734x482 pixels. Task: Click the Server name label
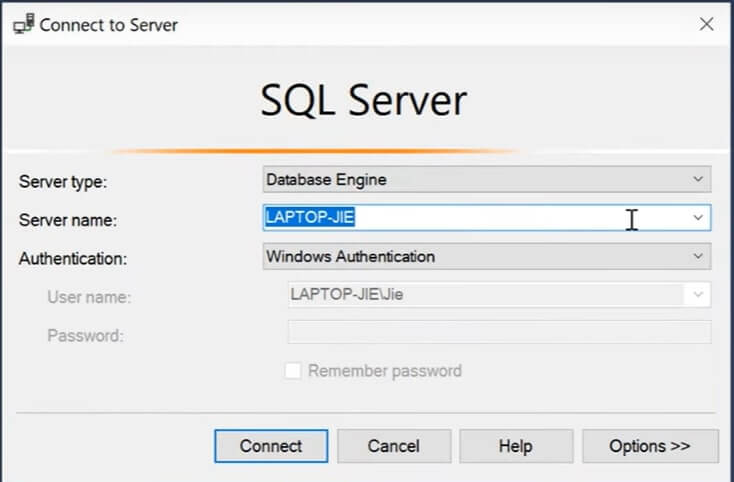pos(68,220)
